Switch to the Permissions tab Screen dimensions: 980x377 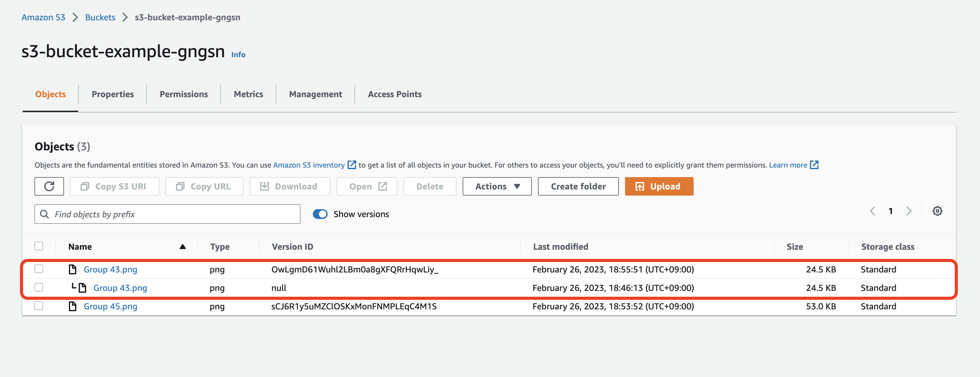(183, 94)
